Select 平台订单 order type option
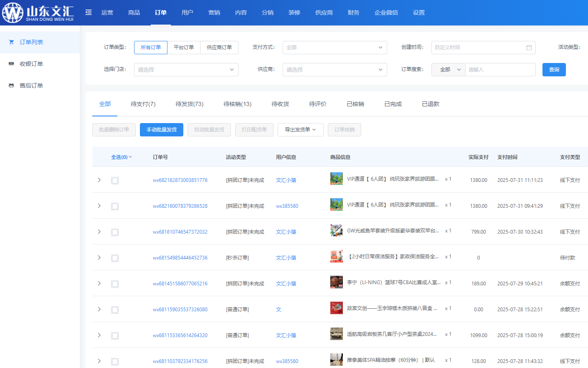 pos(184,48)
